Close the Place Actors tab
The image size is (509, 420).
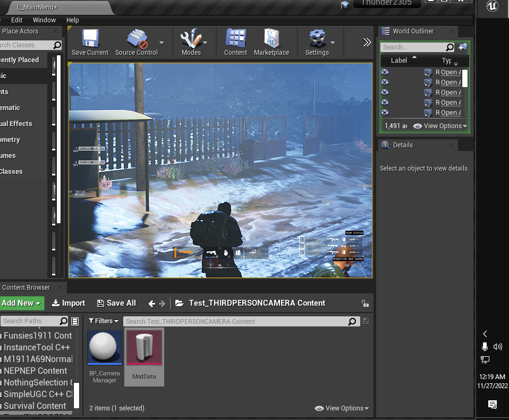(55, 31)
